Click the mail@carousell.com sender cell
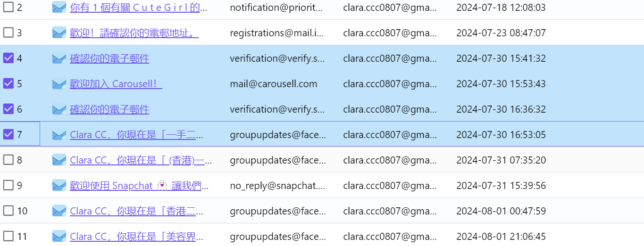The height and width of the screenshot is (246, 644). 274,84
